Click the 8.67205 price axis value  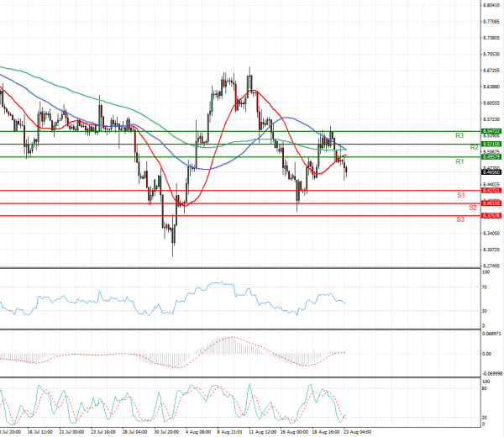point(491,71)
